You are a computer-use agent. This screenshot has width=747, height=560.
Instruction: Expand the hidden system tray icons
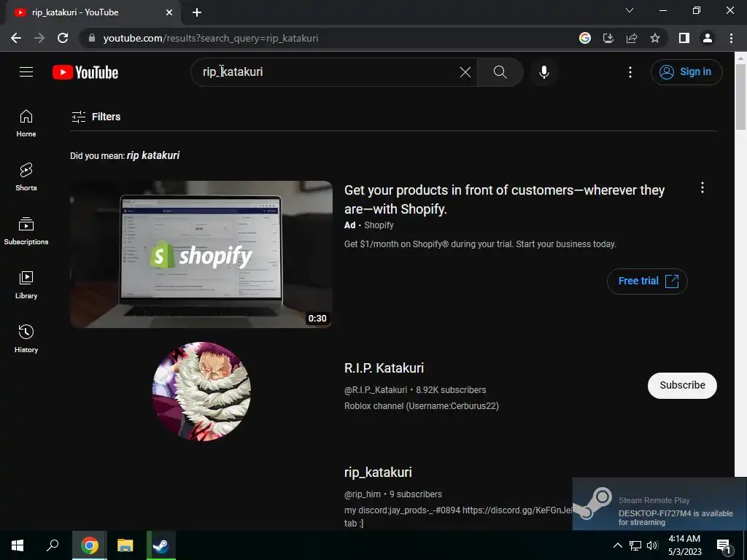617,545
